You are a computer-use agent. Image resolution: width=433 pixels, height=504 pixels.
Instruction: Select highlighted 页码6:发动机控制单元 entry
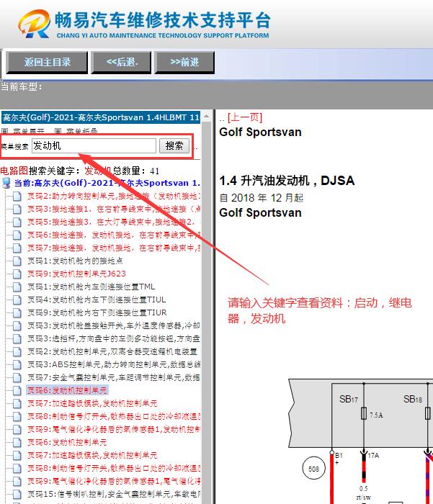[x=67, y=390]
